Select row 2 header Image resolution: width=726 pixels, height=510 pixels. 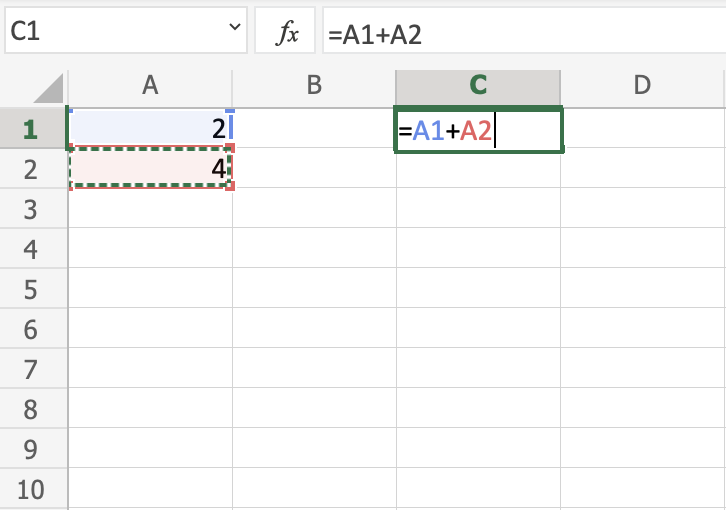(x=30, y=169)
